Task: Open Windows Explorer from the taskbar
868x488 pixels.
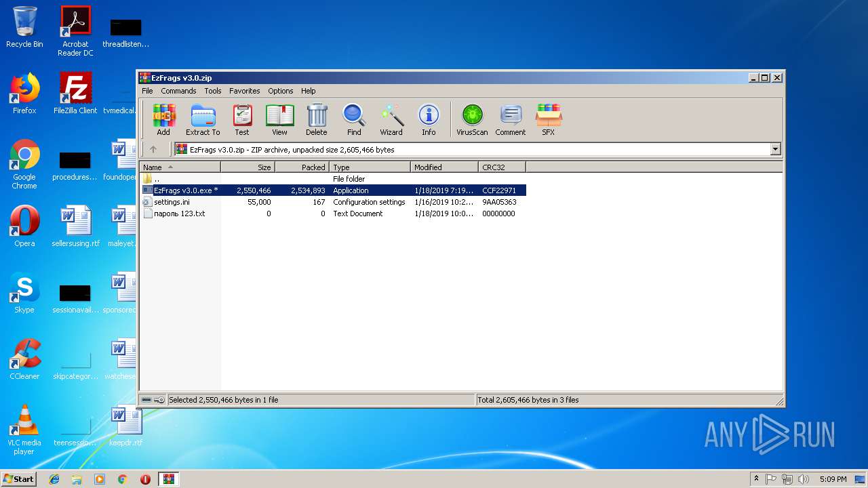Action: 77,479
